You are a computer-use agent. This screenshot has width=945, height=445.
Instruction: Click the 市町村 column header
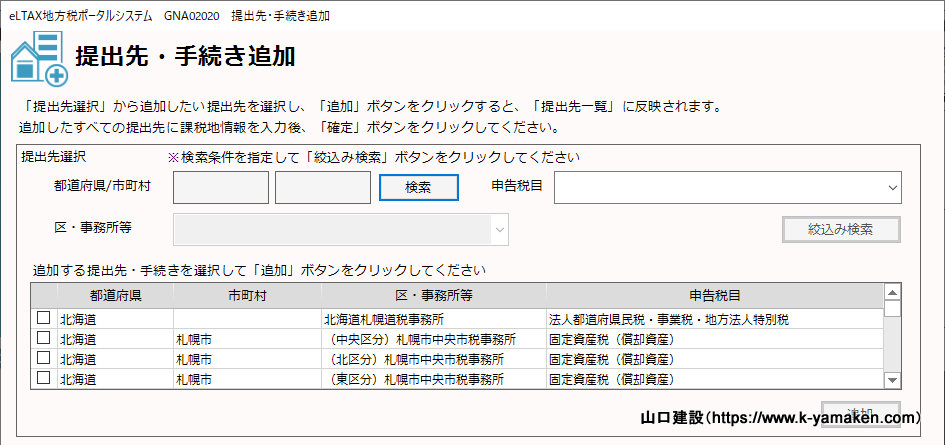click(247, 296)
